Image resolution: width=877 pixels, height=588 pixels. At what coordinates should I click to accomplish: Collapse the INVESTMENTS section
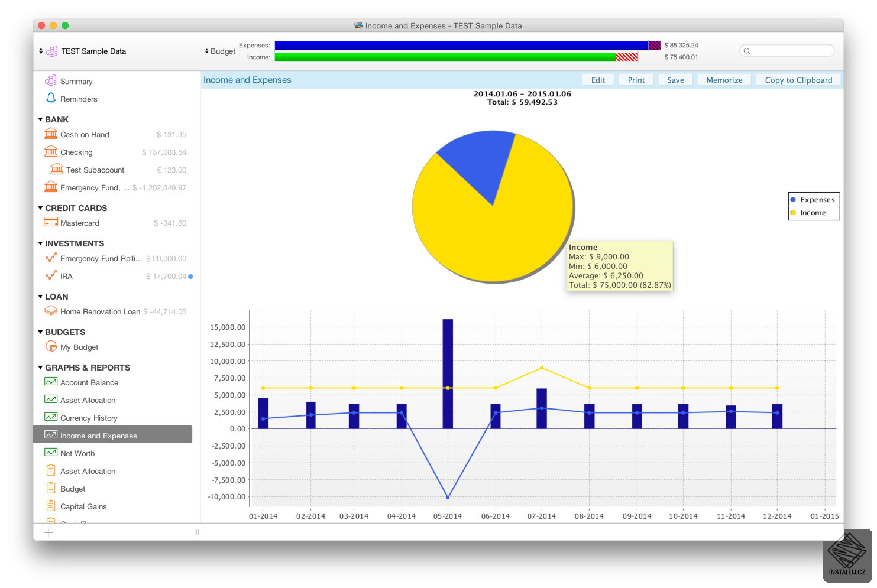tap(40, 243)
